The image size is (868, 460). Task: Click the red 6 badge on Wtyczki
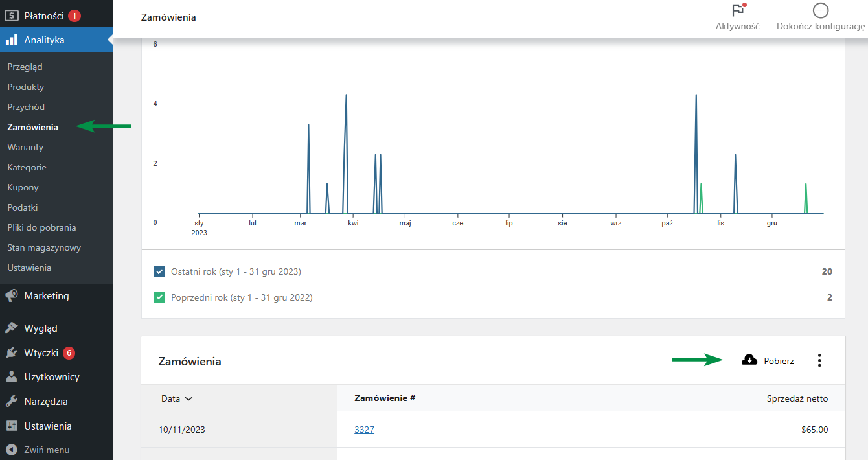tap(69, 353)
